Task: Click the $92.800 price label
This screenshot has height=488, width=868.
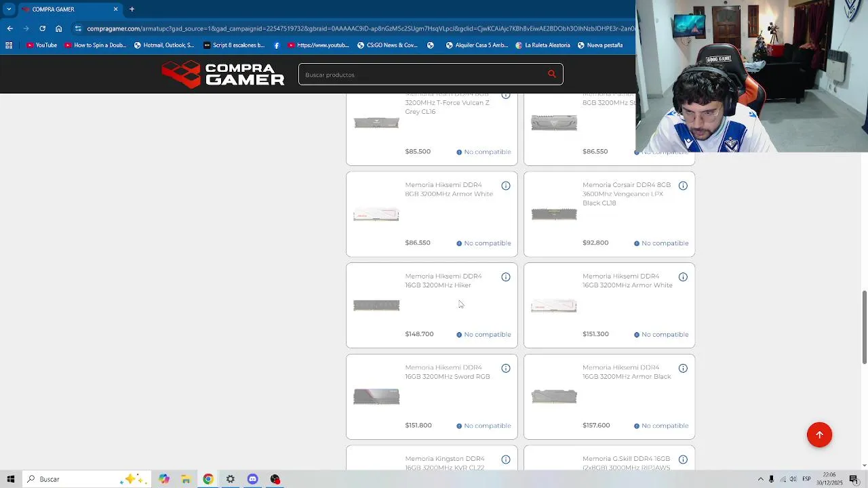Action: point(595,243)
